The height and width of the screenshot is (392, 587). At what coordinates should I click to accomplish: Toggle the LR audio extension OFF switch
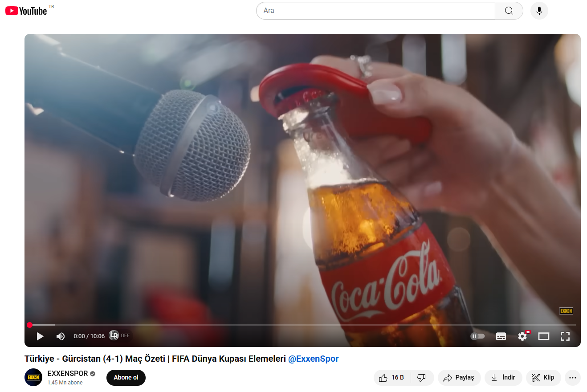click(119, 335)
